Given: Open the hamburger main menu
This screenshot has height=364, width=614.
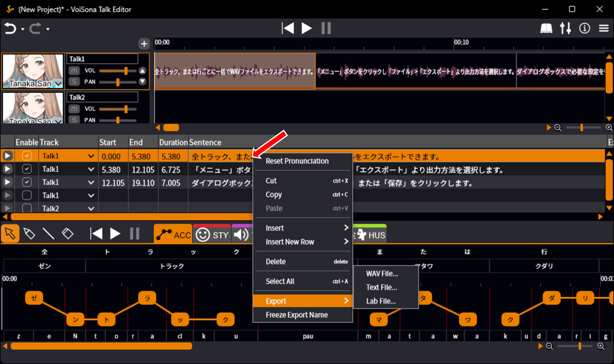Looking at the screenshot, I should (x=604, y=29).
